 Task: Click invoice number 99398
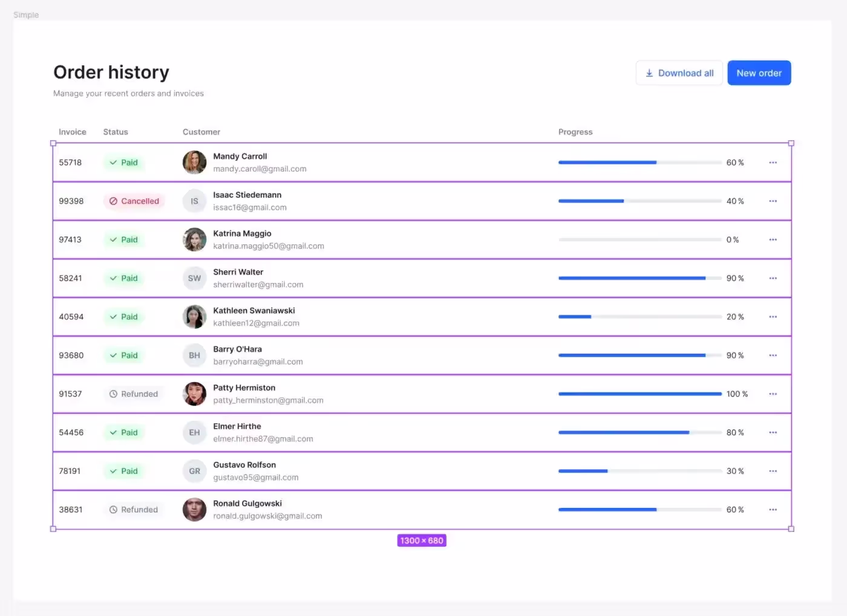point(71,201)
